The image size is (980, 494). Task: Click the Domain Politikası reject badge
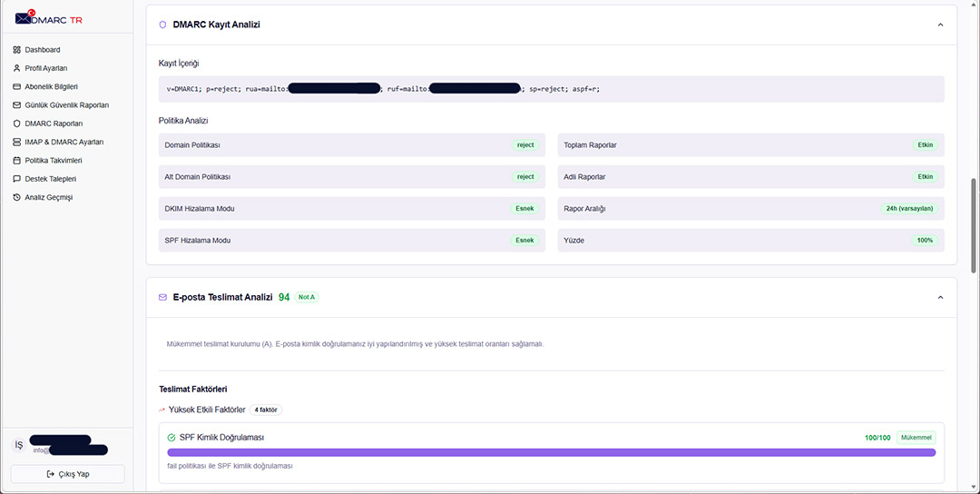point(525,145)
